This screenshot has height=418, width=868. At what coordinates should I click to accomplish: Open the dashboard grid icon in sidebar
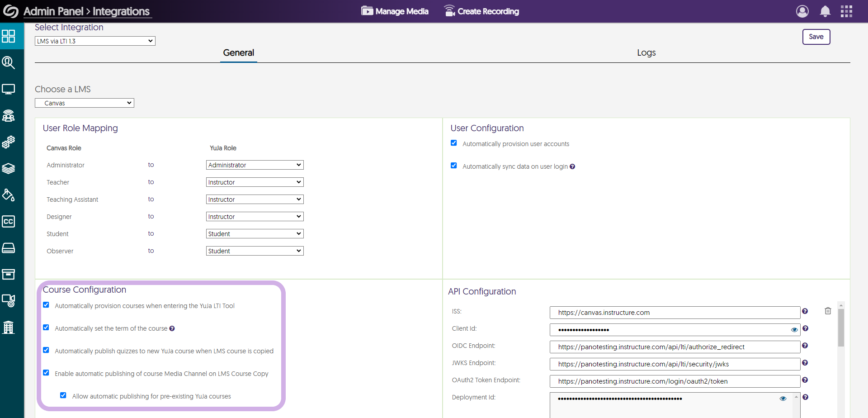point(9,36)
